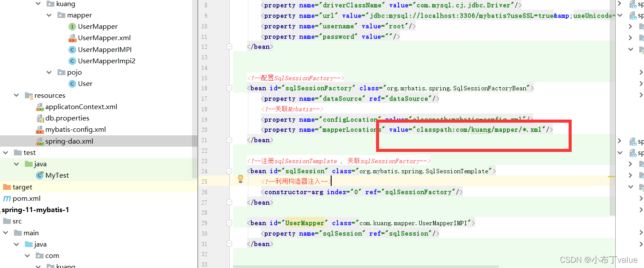
Task: Fold the sqlSessionFactory bean at line 16
Action: [x=229, y=88]
